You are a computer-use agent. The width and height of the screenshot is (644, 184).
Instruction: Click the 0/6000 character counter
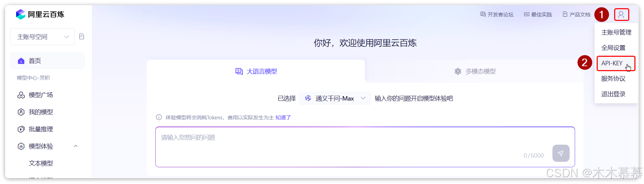click(x=534, y=156)
